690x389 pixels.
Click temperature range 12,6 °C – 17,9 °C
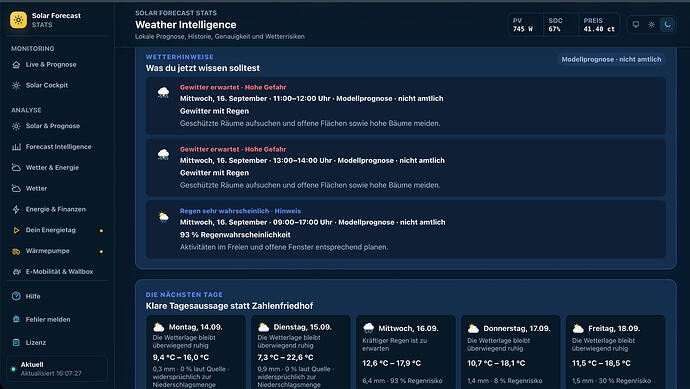click(392, 363)
